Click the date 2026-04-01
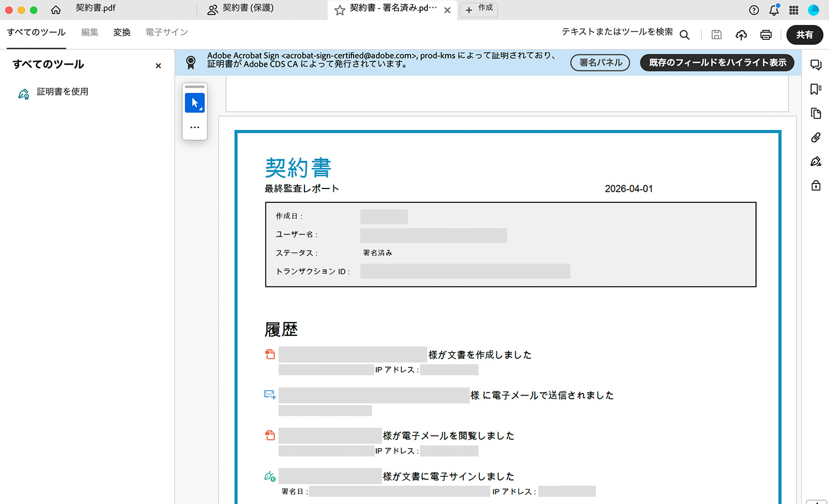 click(x=629, y=188)
